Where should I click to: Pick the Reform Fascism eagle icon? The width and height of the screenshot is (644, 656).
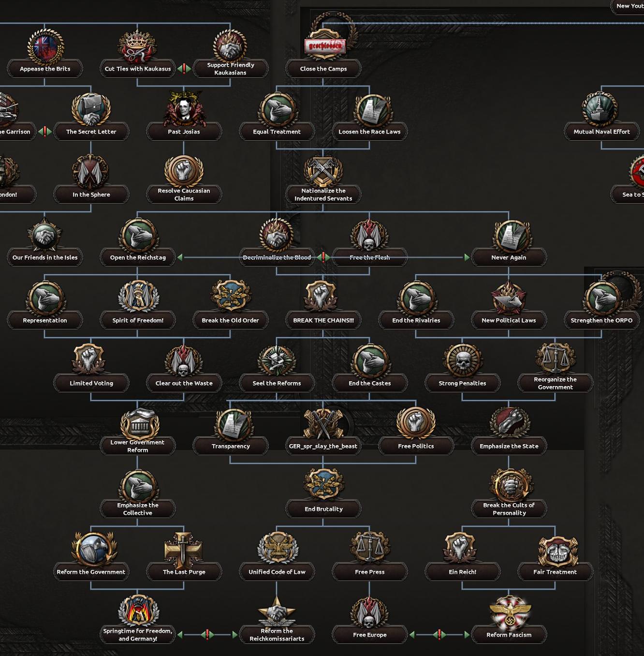(510, 612)
